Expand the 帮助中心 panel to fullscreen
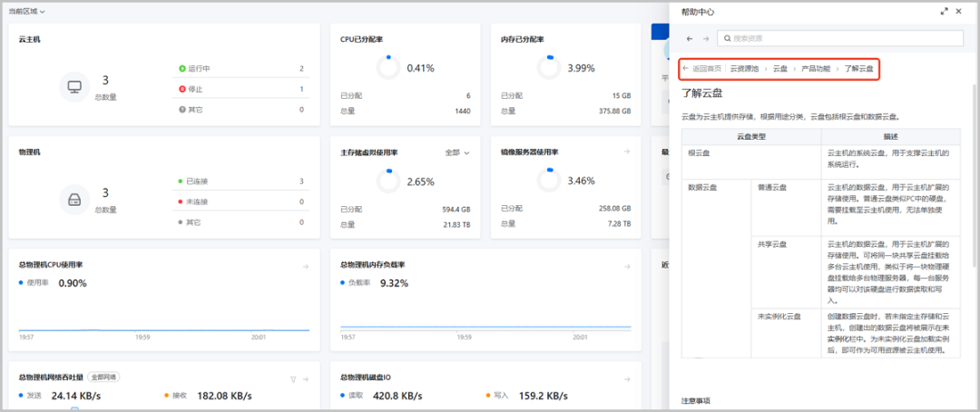 click(x=946, y=12)
